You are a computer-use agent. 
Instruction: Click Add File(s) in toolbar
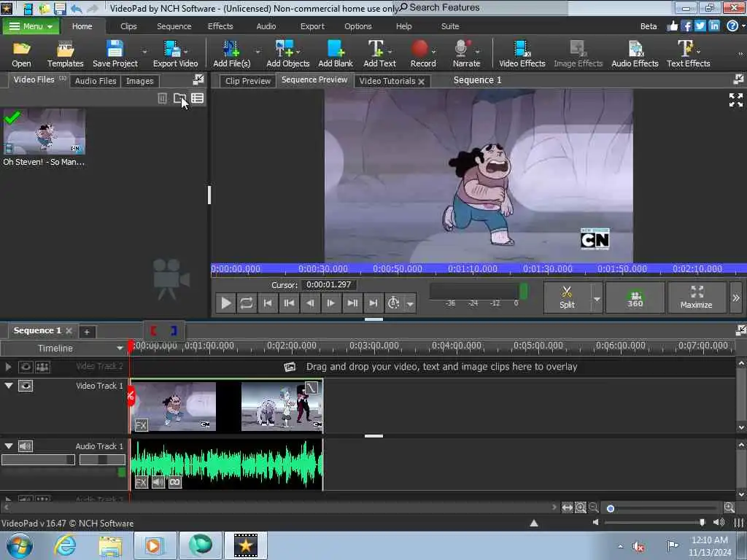231,54
